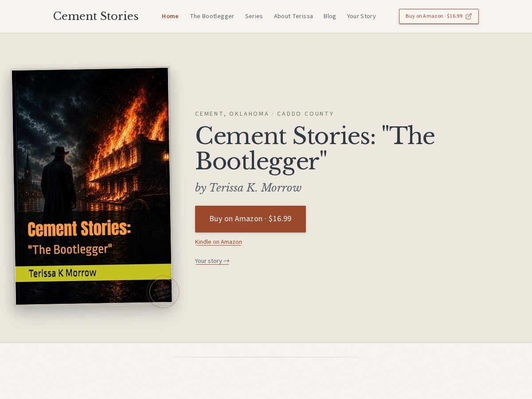Follow the Kindle on Amazon link
The height and width of the screenshot is (399, 532).
click(x=219, y=242)
